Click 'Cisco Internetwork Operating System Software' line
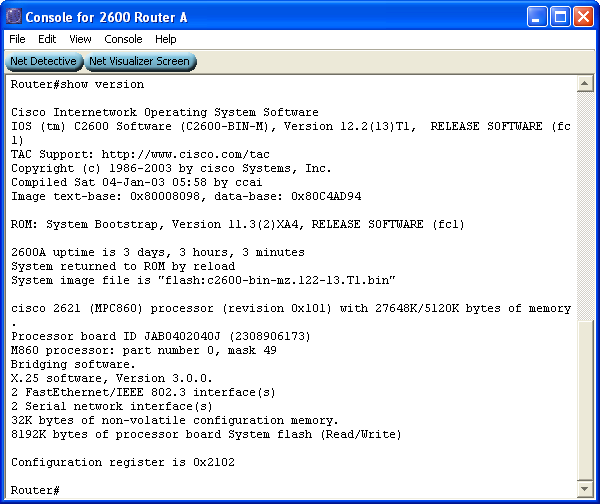Screen dimensions: 600x504 tap(165, 112)
